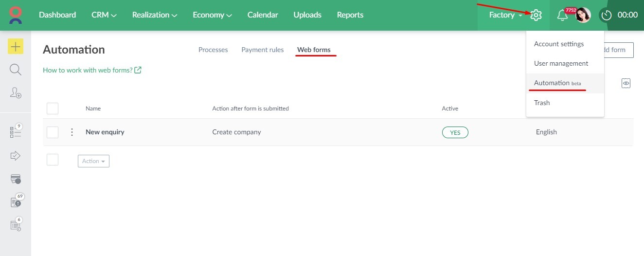Toggle the eye column visibility icon
Screen dimensions: 644x256
point(626,83)
